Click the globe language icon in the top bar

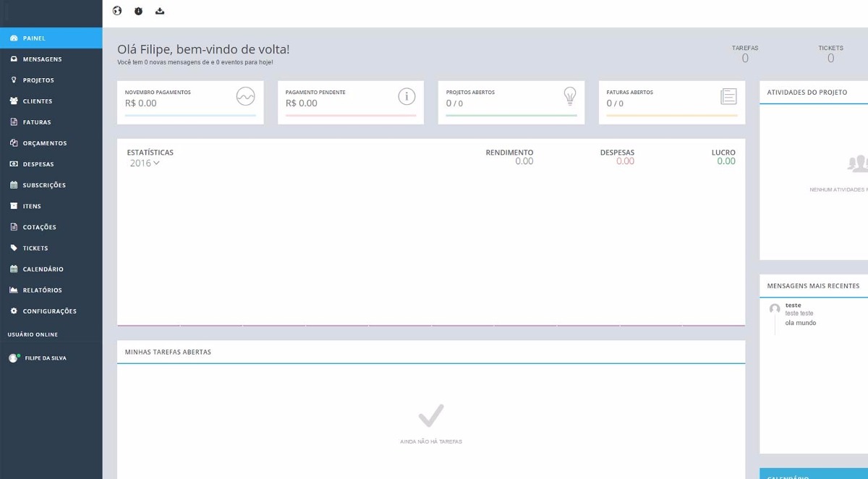116,11
